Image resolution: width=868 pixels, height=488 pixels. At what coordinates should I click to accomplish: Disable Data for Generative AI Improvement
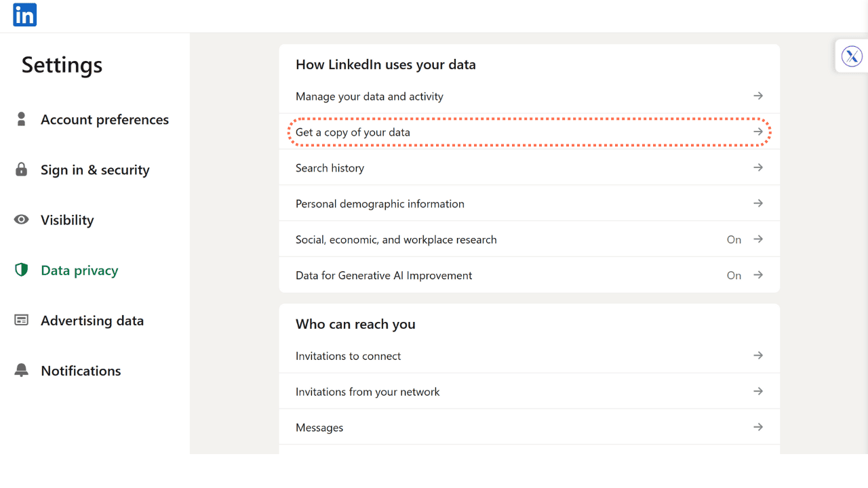pos(734,275)
